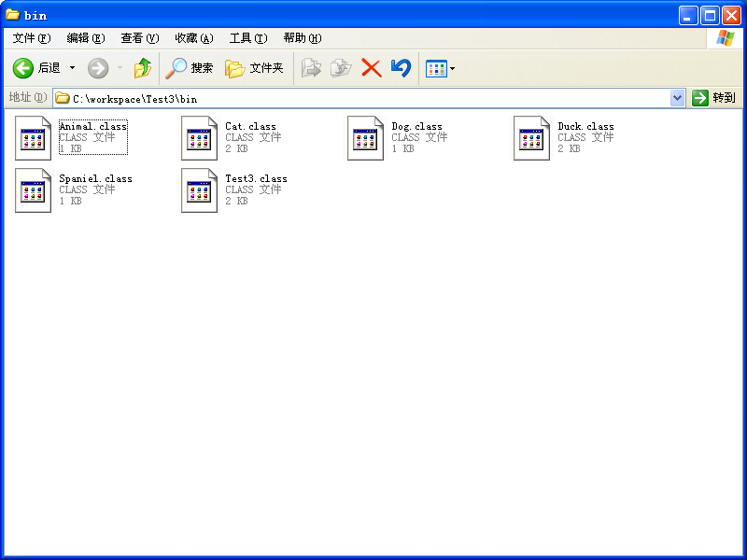Click the Duck.class file name text
This screenshot has width=747, height=560.
click(x=586, y=126)
